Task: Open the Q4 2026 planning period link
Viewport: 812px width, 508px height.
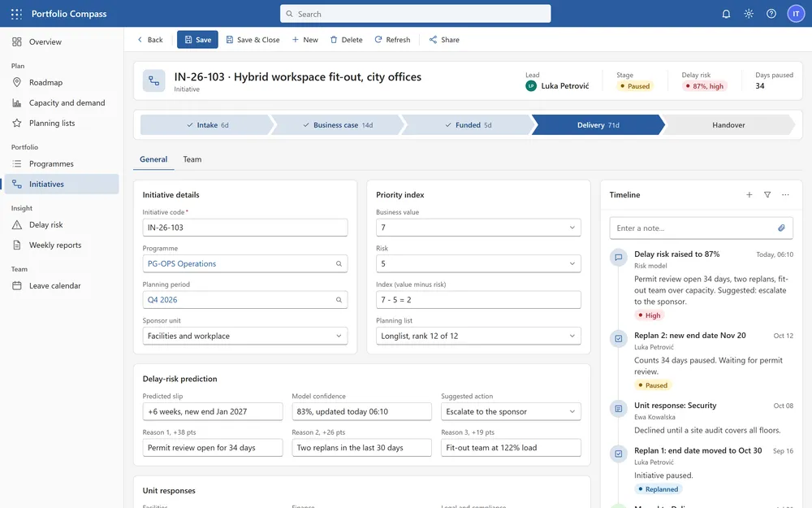Action: 162,300
